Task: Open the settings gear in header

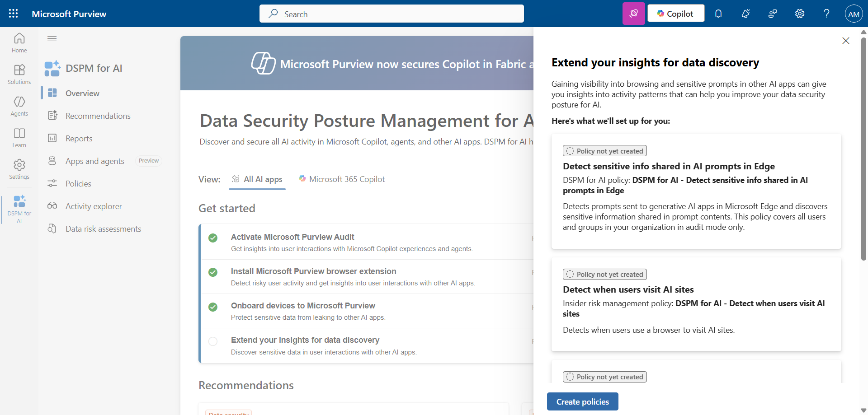Action: [800, 14]
